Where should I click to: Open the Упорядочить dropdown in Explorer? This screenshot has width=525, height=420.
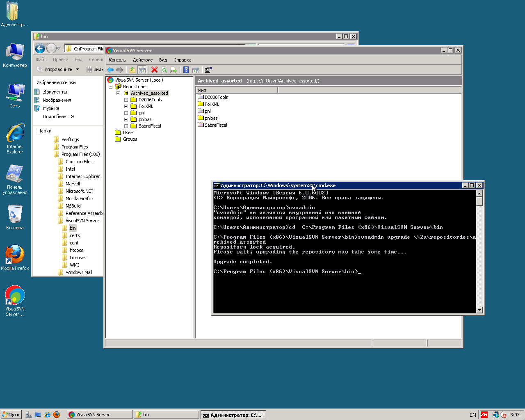click(58, 69)
